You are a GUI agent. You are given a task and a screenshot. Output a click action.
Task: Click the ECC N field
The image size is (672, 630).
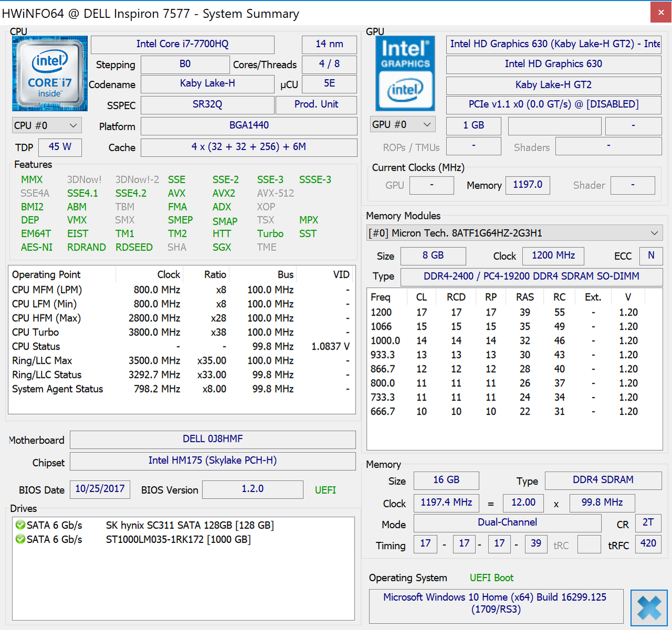[651, 256]
